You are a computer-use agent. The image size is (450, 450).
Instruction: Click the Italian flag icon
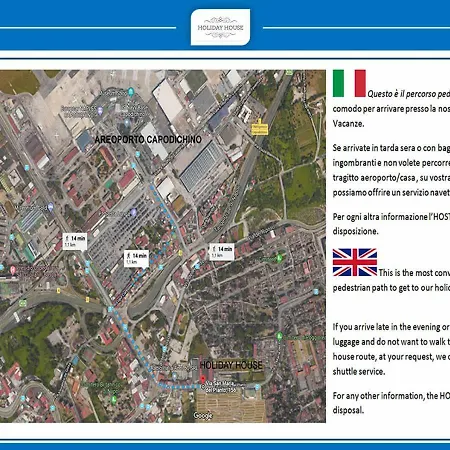pos(349,83)
